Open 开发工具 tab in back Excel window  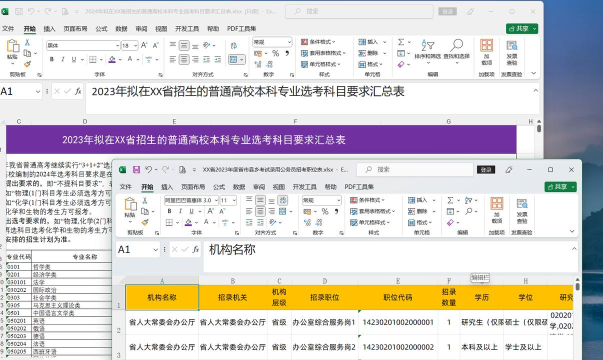(x=187, y=29)
